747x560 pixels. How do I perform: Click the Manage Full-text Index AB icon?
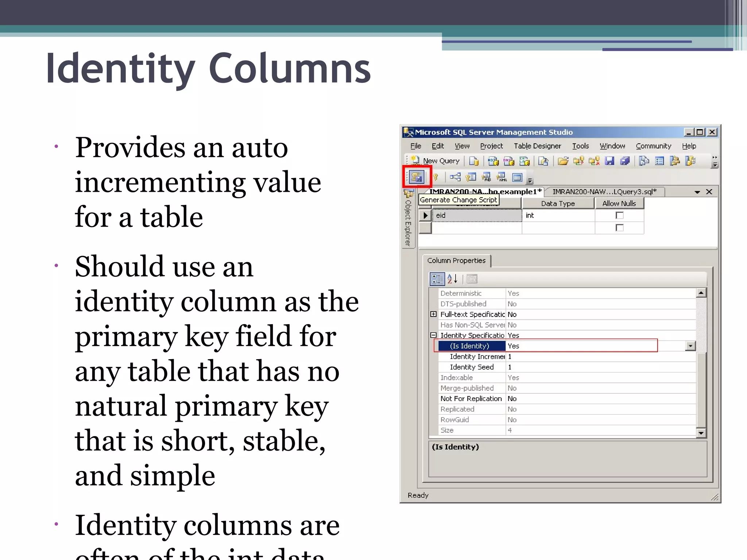(x=486, y=178)
